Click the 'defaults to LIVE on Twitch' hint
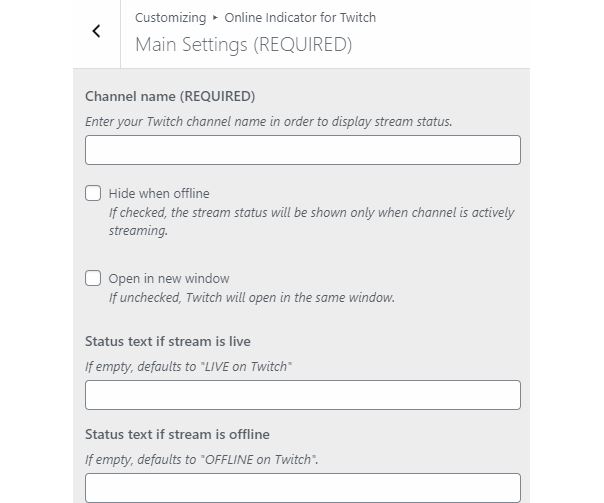This screenshot has height=503, width=604. pyautogui.click(x=188, y=366)
